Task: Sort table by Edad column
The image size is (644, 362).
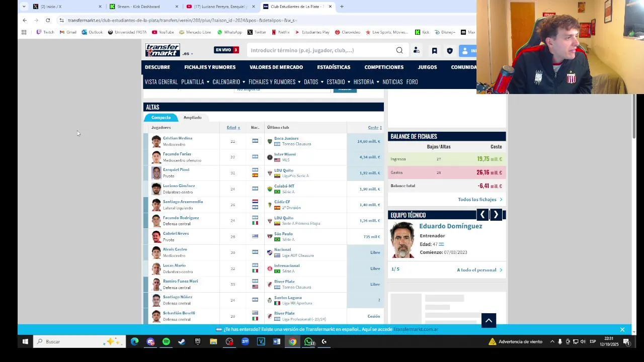Action: tap(233, 128)
